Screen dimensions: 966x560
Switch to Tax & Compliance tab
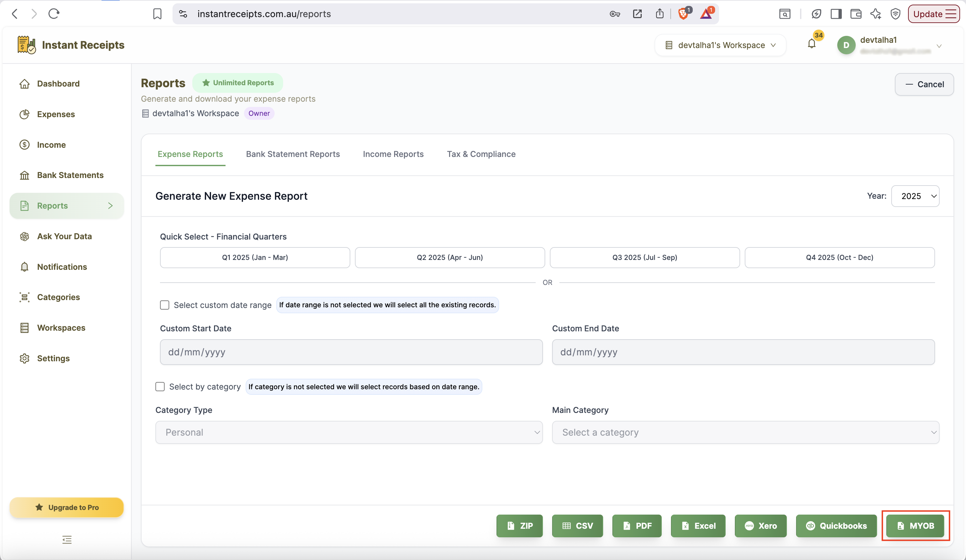click(481, 154)
